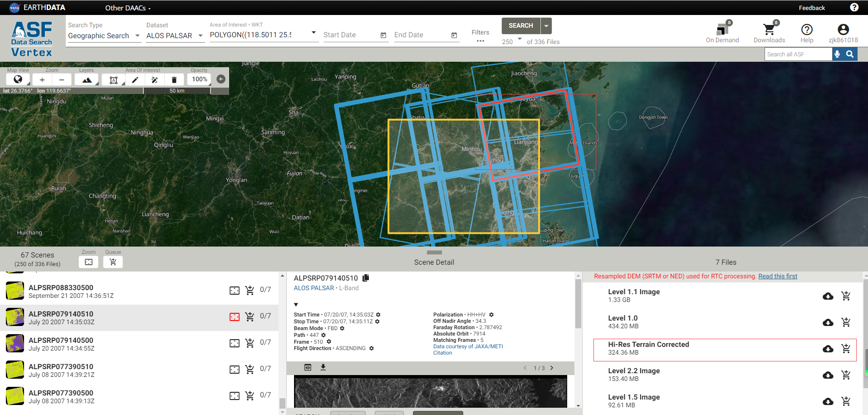Click the Start Date field
868x415 pixels.
350,35
